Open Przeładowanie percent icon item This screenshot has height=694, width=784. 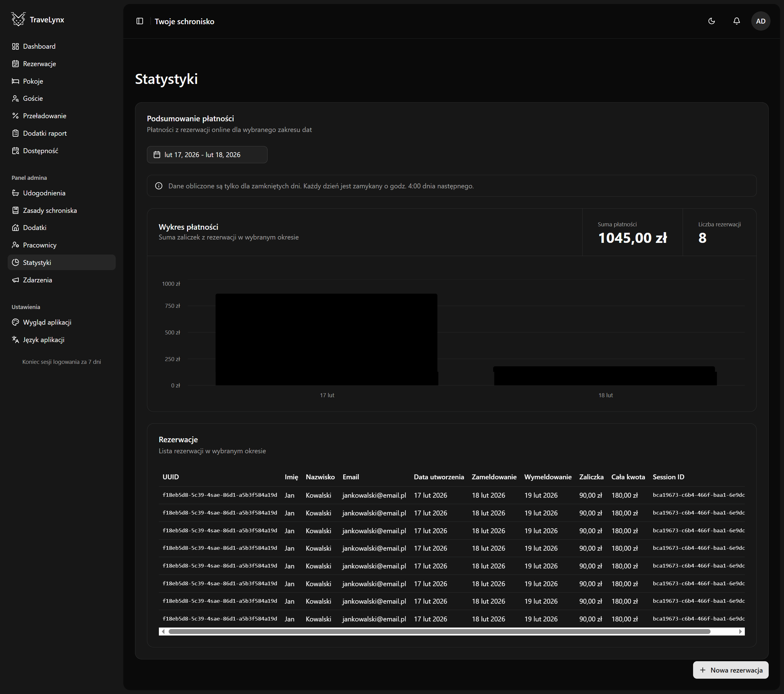click(x=44, y=116)
